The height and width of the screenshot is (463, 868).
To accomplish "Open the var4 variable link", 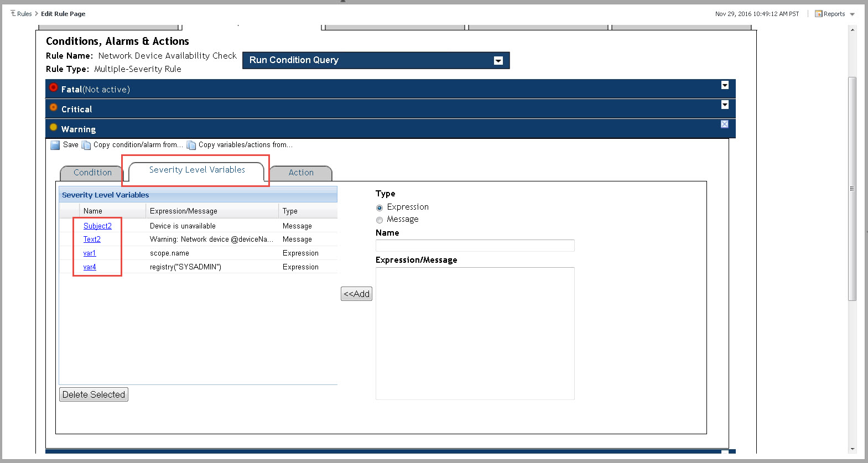I will click(x=90, y=267).
